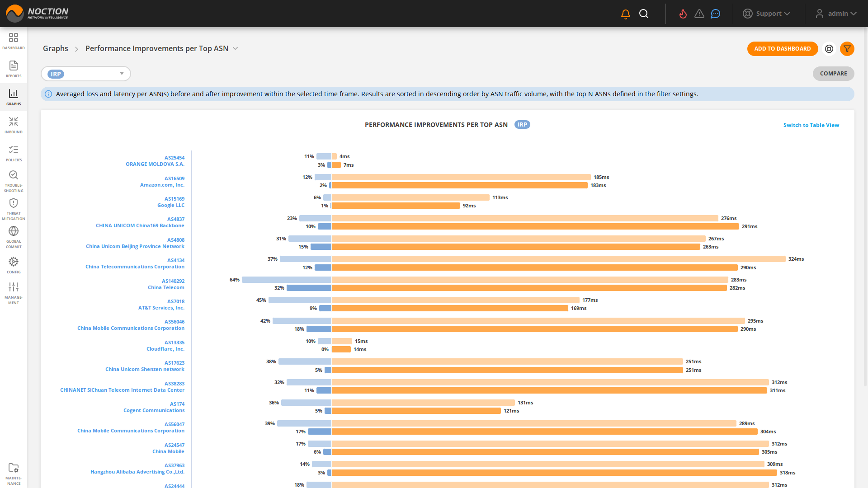Toggle the Compare mode
Screen dimensions: 868x488
[833, 74]
